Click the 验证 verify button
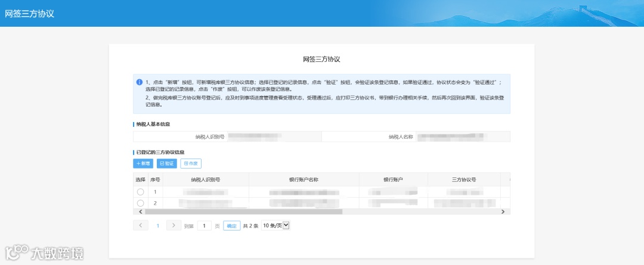This screenshot has width=644, height=265. coord(167,163)
